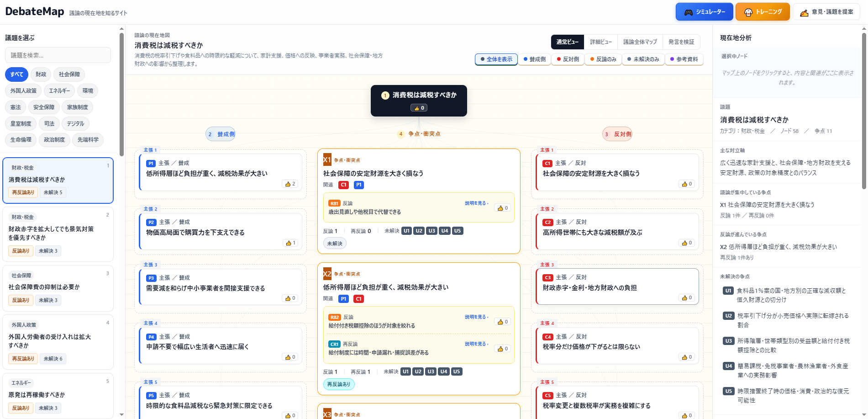Like rebuttal RB1 歳出見直しや他税目で代替できる
Viewport: 868px width, 419px height.
coord(503,208)
